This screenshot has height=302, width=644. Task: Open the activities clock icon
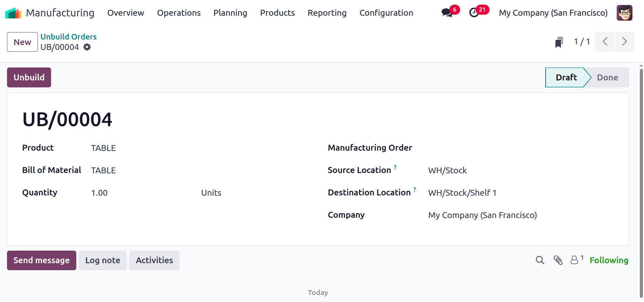474,13
